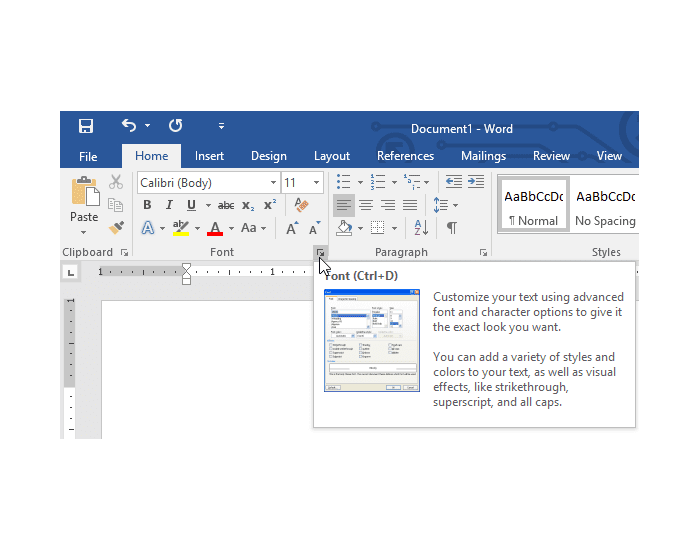The image size is (700, 550).
Task: Click the Grow Font size icon
Action: click(292, 228)
